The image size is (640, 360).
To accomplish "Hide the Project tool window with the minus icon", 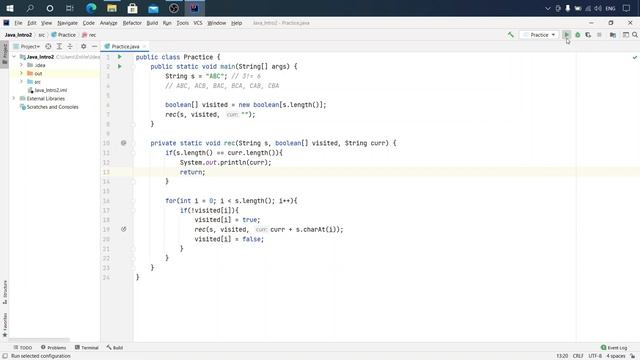I will [94, 47].
